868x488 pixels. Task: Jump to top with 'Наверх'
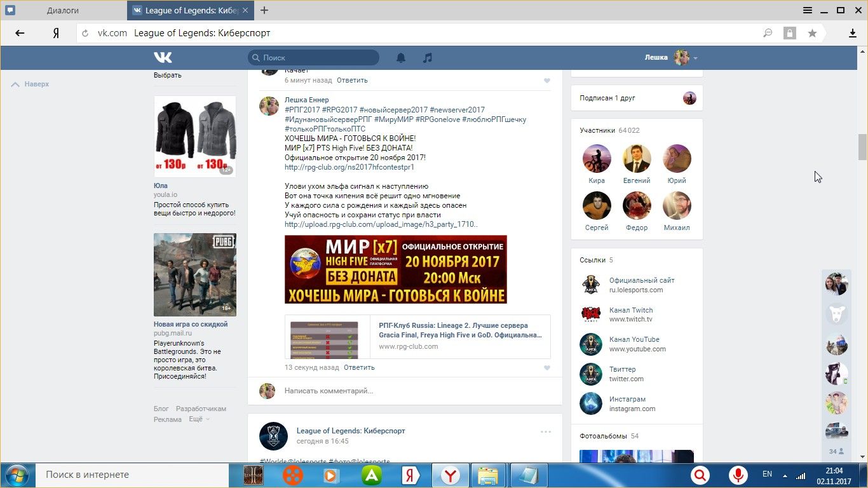[x=31, y=84]
